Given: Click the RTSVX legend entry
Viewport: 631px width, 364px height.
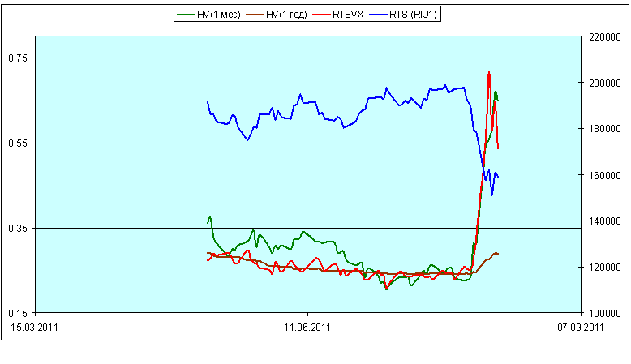Looking at the screenshot, I should tap(338, 15).
